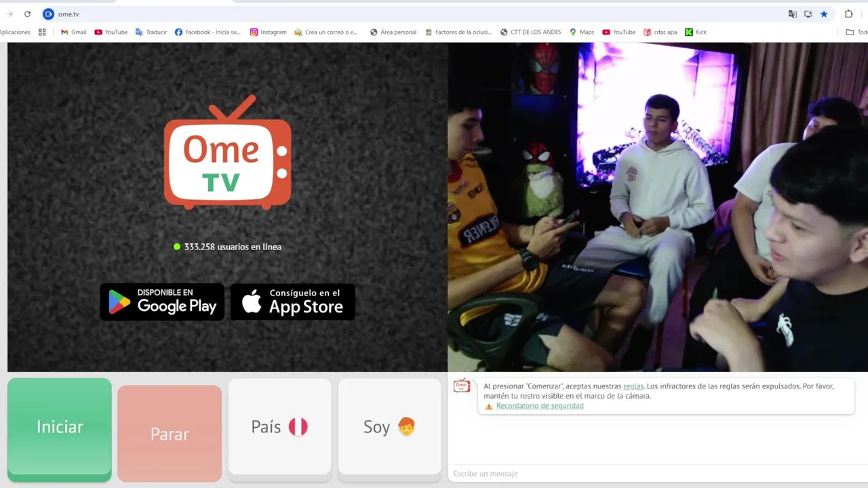The image size is (868, 488).
Task: Open the translate page icon in address bar
Action: coord(792,14)
